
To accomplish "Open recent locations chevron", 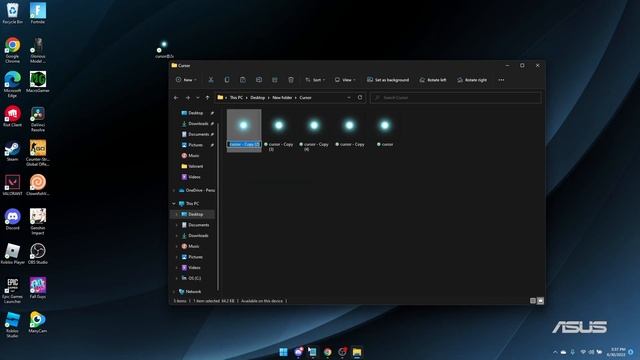I will tap(198, 98).
